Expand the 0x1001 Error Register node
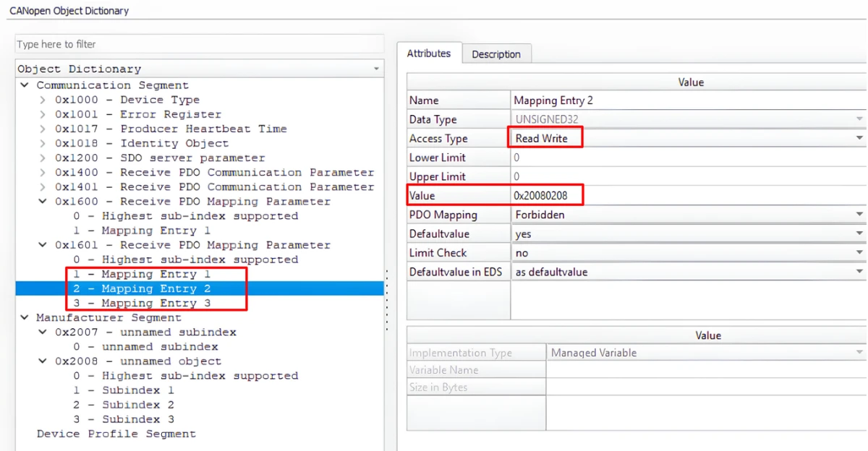Image resolution: width=868 pixels, height=451 pixels. (43, 114)
